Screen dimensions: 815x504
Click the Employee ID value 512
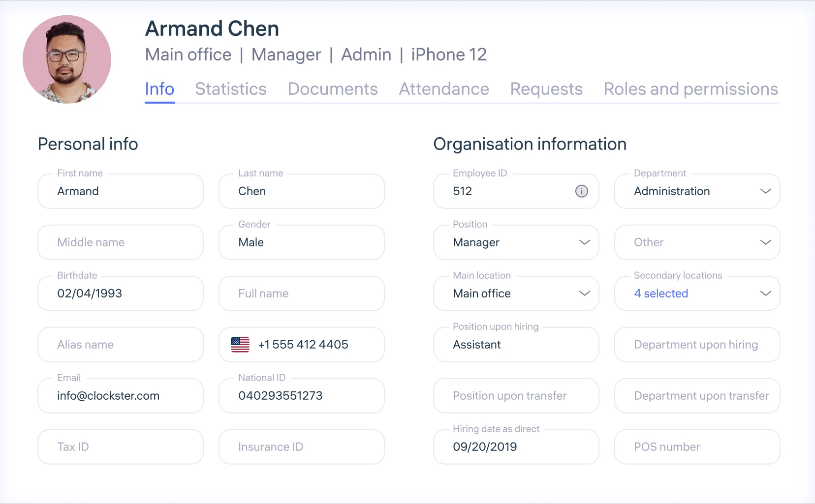463,191
